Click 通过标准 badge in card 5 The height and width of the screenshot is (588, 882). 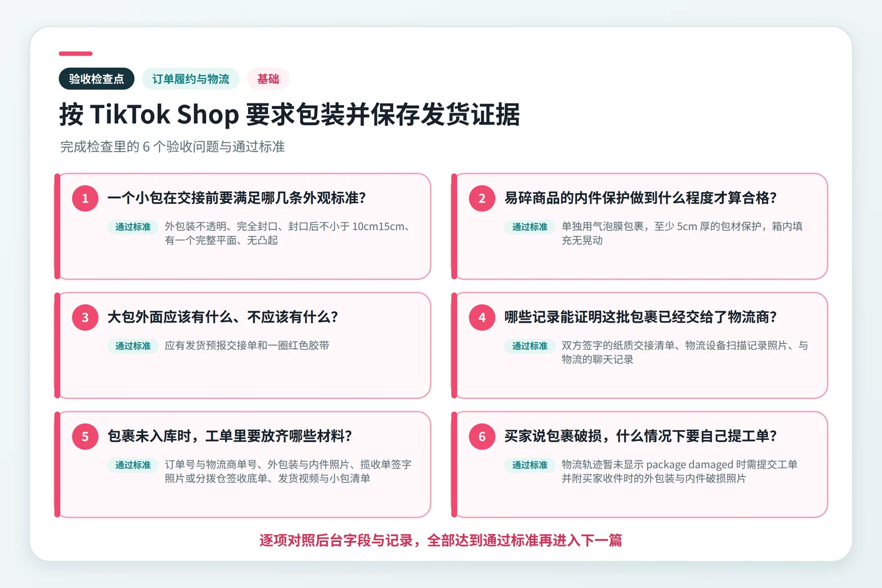[133, 465]
